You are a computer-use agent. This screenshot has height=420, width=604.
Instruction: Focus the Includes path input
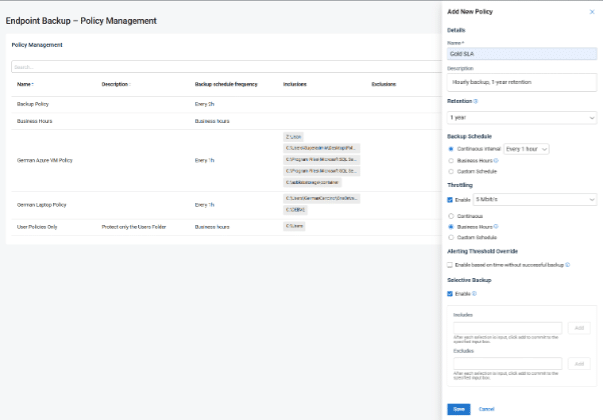[508, 328]
